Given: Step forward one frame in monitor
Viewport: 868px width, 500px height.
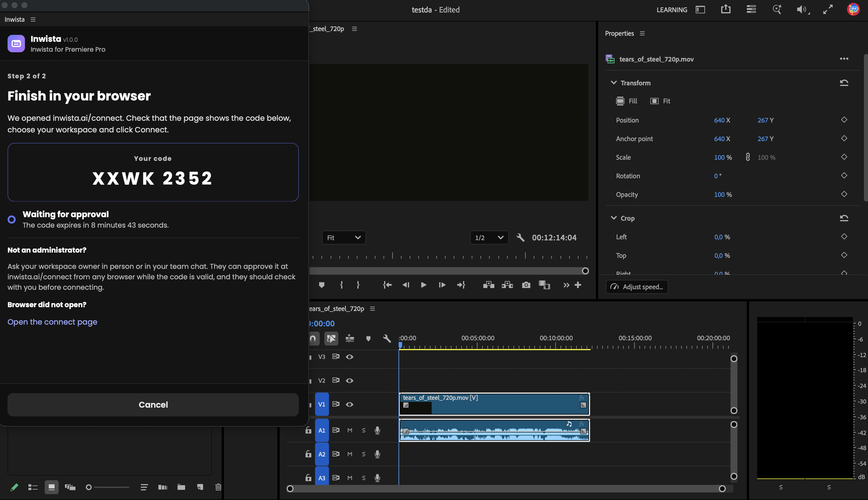Looking at the screenshot, I should 442,285.
